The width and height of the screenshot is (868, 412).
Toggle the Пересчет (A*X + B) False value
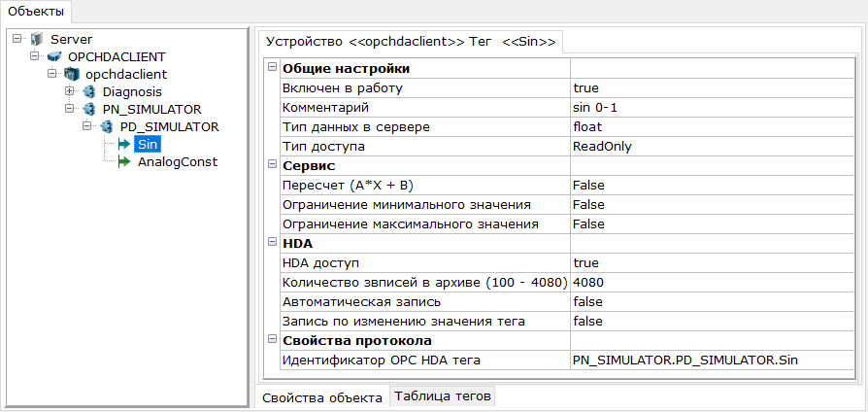[712, 185]
